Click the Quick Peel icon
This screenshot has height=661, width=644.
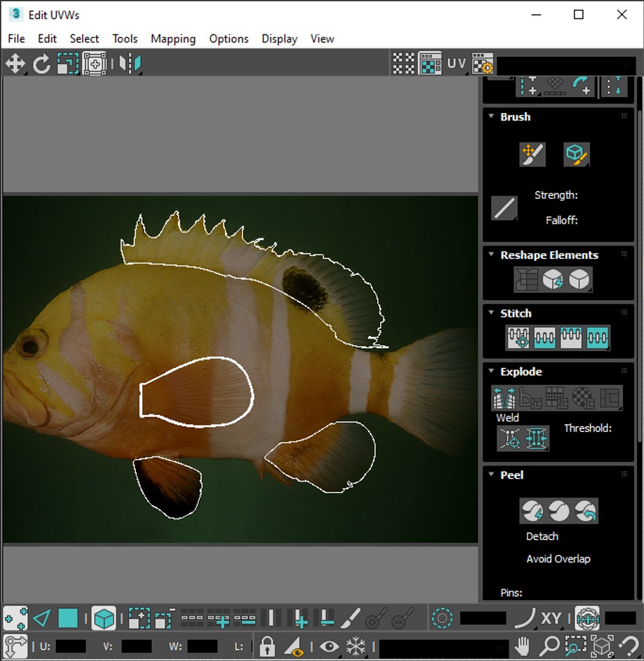click(532, 511)
